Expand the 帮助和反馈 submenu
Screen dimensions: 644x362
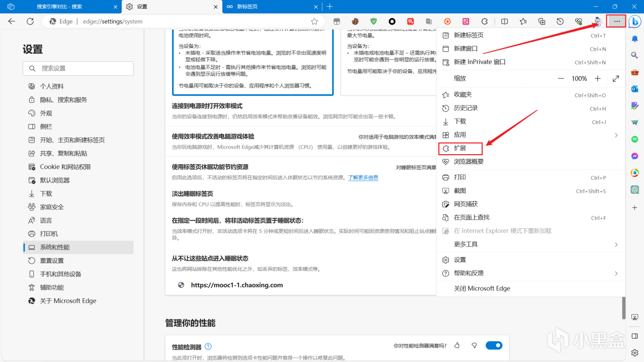point(616,274)
